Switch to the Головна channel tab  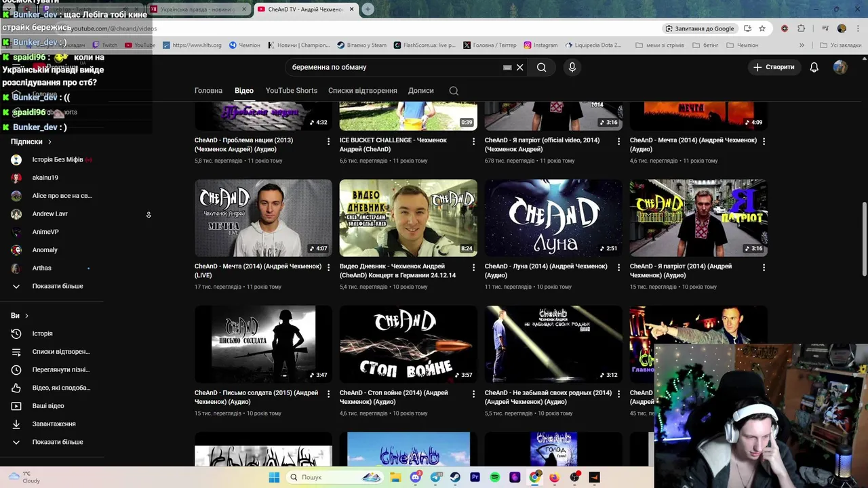click(x=208, y=91)
